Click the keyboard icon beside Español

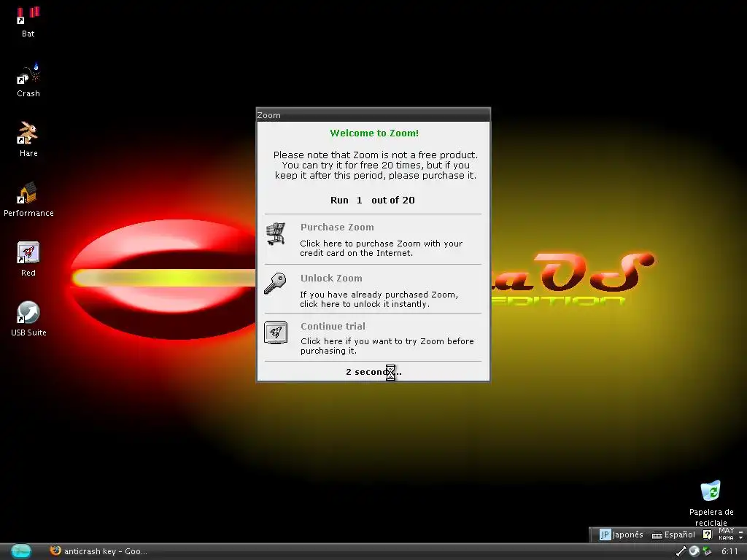657,535
